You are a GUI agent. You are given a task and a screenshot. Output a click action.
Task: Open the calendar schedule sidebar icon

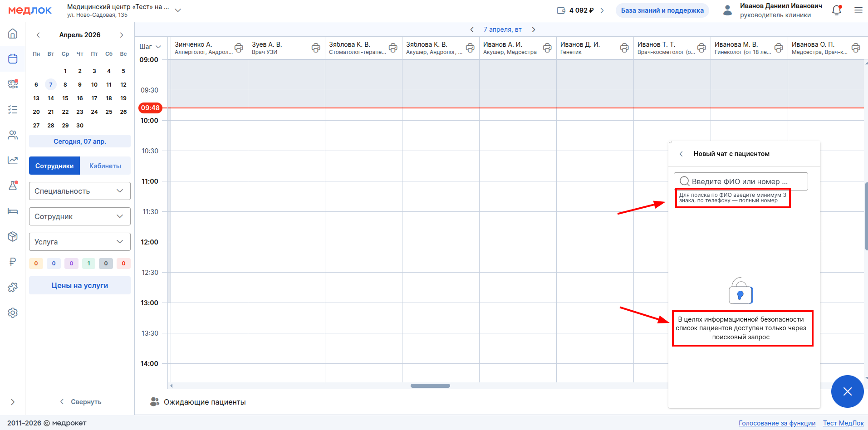tap(13, 59)
